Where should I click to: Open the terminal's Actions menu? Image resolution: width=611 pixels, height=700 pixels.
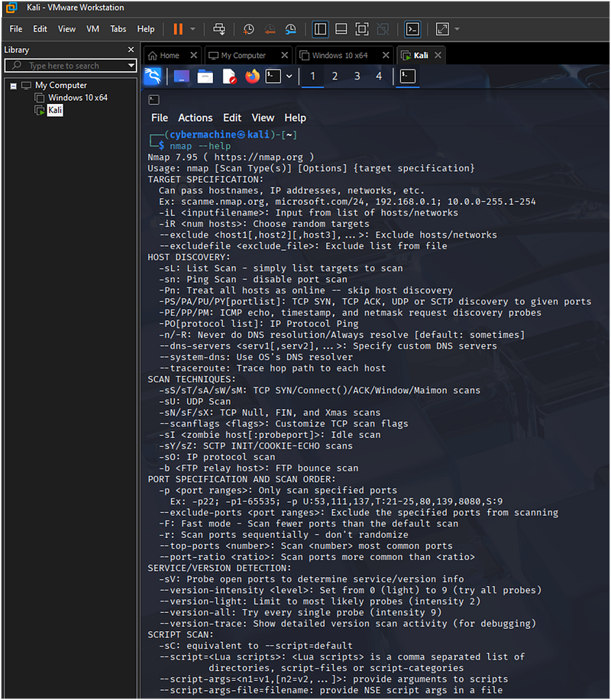click(196, 118)
